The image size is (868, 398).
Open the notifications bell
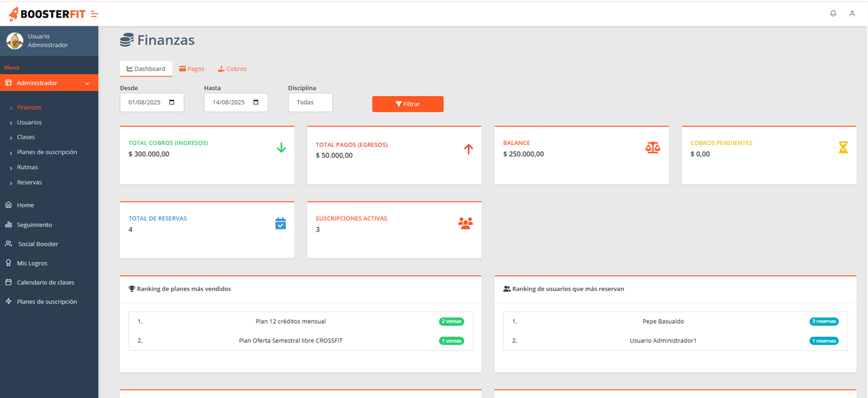(833, 13)
